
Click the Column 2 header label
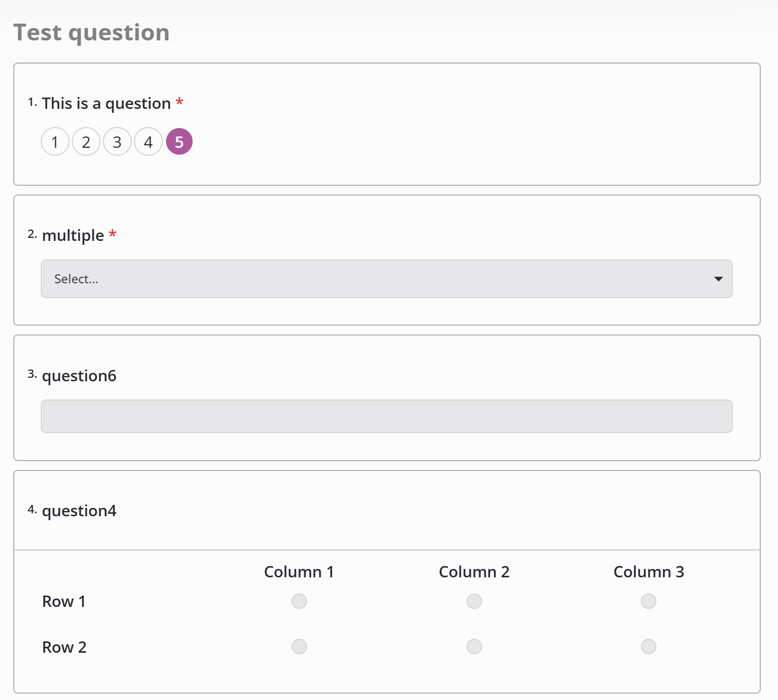coord(474,571)
